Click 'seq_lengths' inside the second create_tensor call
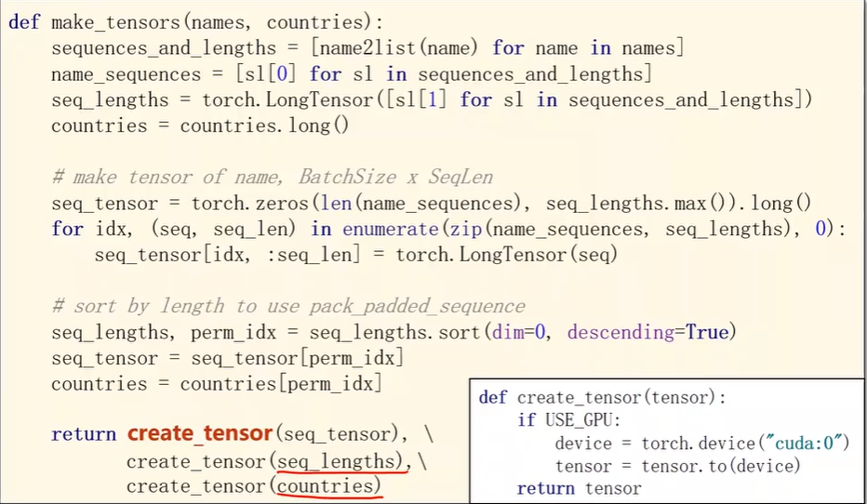 [336, 461]
